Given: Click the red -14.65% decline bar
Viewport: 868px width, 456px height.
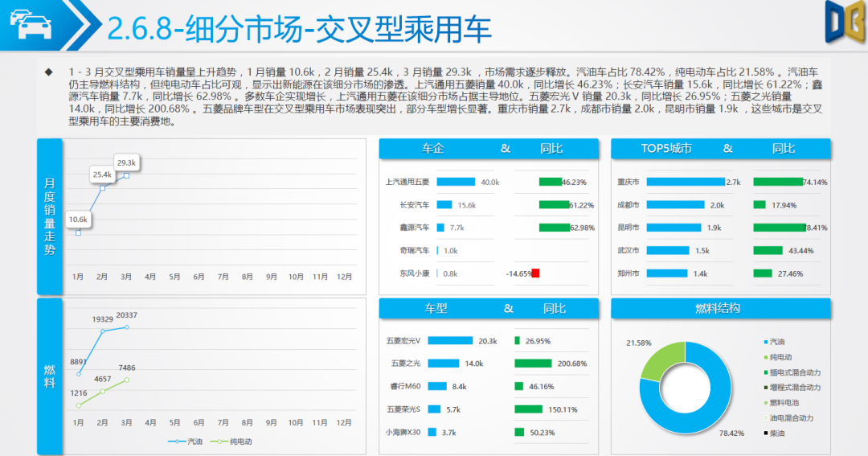Looking at the screenshot, I should (x=535, y=273).
